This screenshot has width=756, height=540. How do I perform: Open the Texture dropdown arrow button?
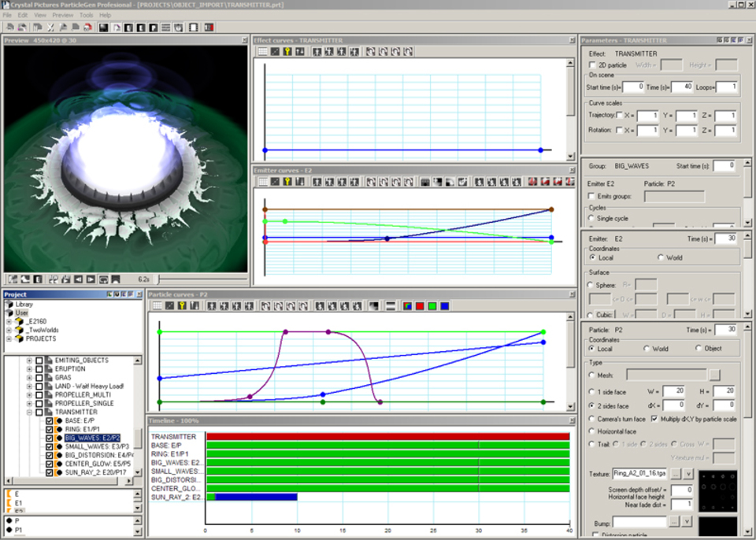pos(687,473)
